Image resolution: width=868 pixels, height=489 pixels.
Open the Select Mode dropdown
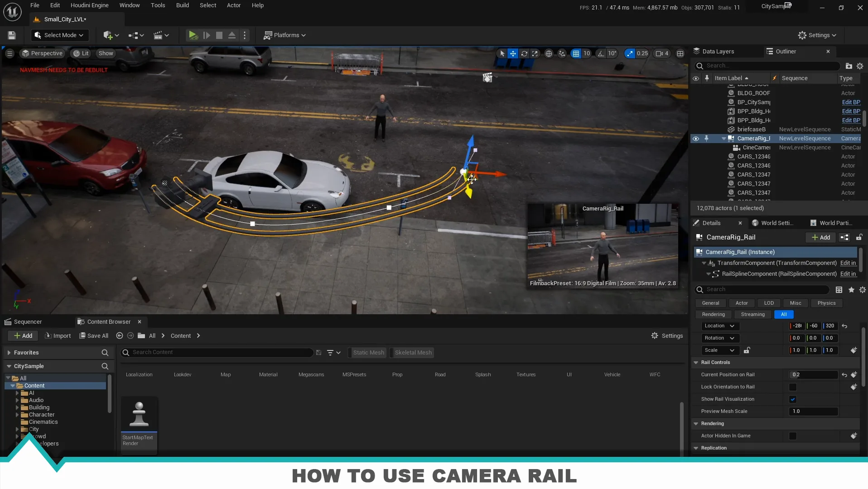tap(59, 35)
